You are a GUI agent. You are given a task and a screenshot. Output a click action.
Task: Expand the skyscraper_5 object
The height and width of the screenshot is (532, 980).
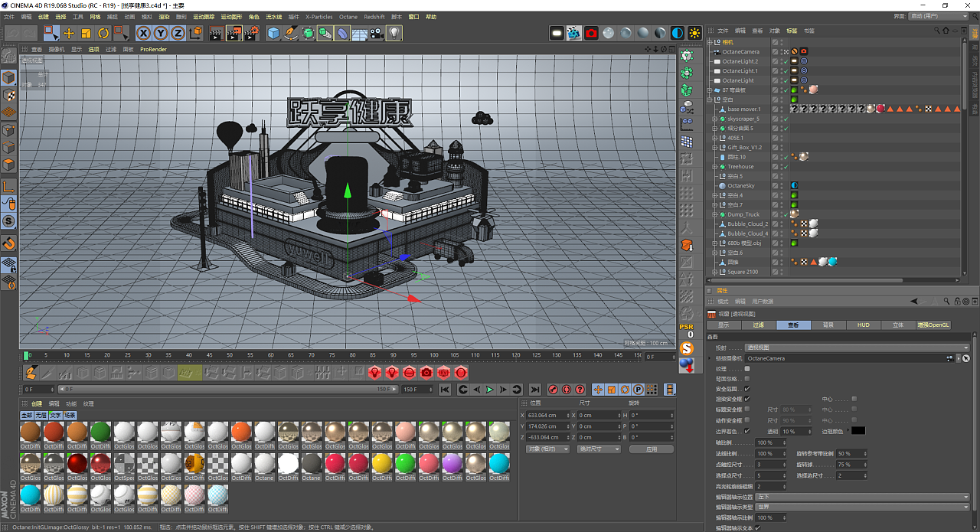(x=715, y=119)
